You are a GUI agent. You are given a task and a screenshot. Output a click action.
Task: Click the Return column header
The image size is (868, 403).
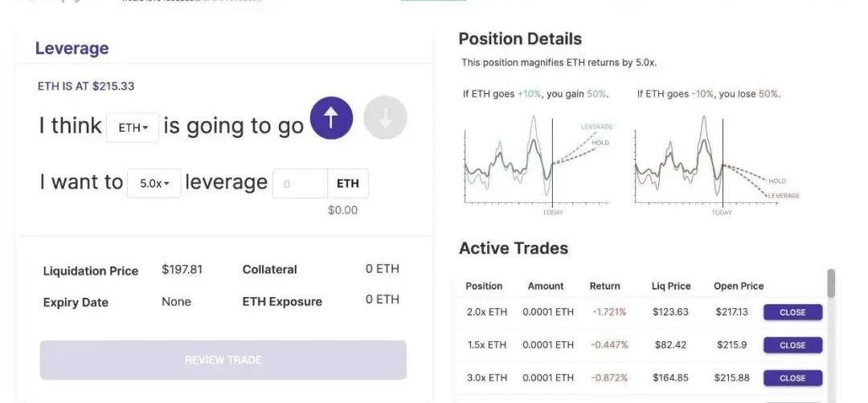pyautogui.click(x=604, y=286)
